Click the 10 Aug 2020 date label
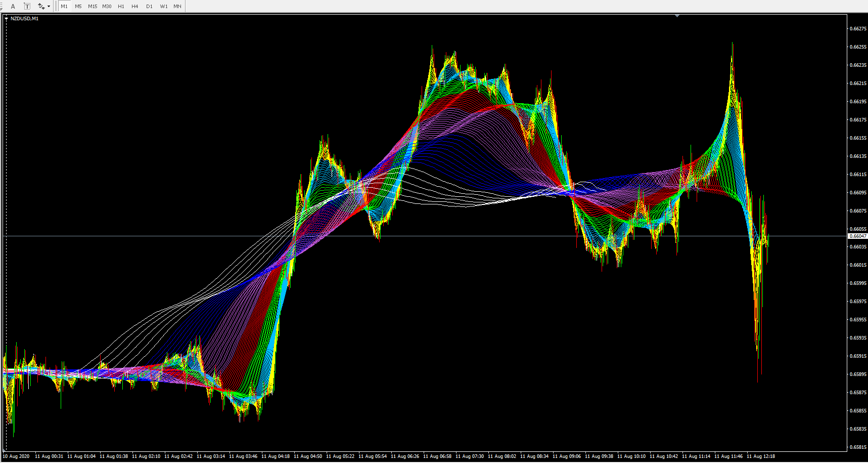868x463 pixels. coord(16,456)
